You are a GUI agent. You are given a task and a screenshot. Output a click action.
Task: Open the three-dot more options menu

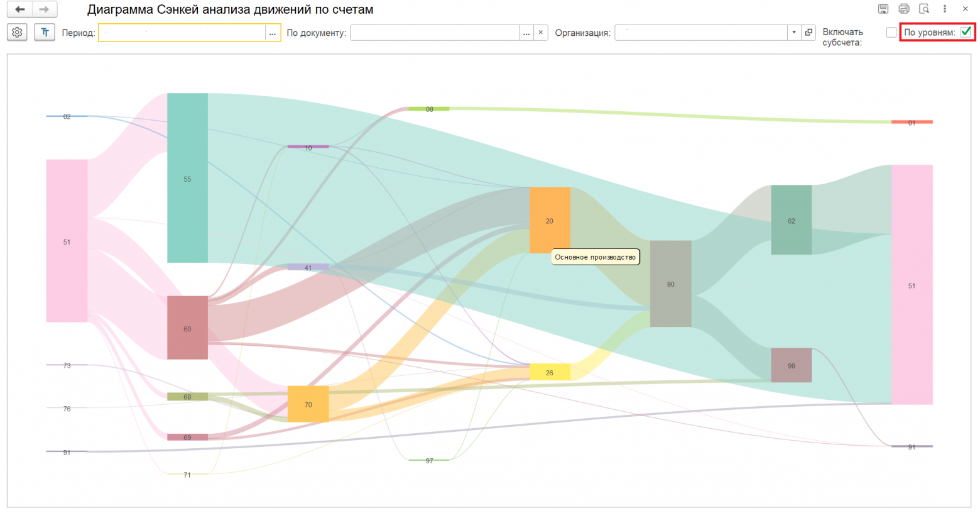point(944,9)
